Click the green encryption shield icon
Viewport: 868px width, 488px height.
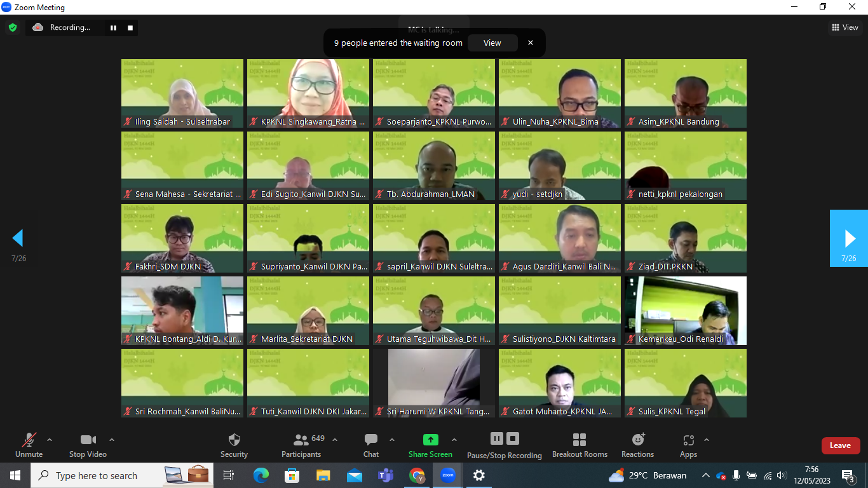pos(12,27)
